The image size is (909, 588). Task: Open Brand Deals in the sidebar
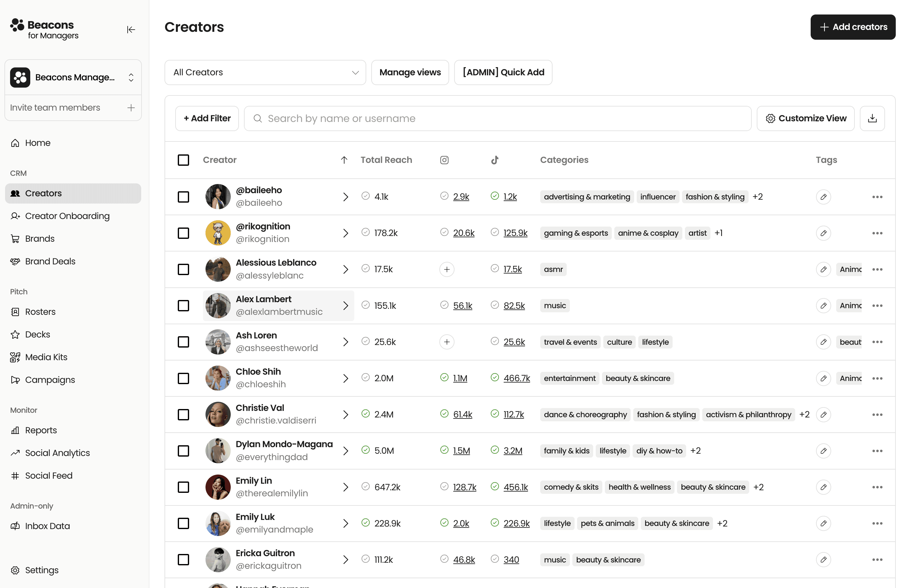(x=50, y=261)
